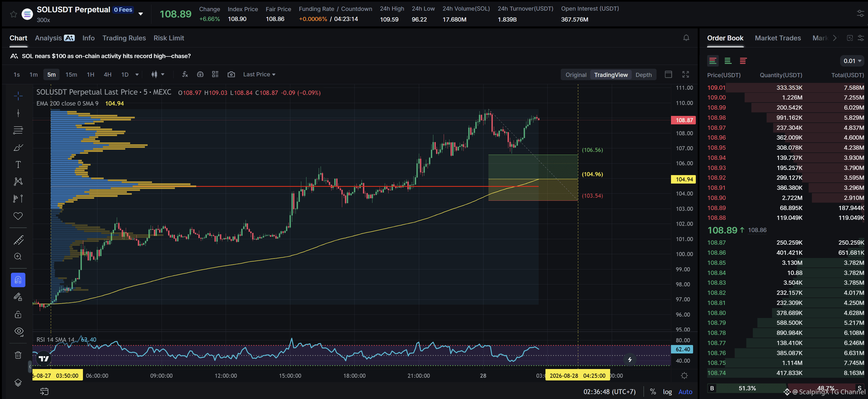This screenshot has width=868, height=399.
Task: Open chart settings gear near the time axis
Action: pos(684,376)
